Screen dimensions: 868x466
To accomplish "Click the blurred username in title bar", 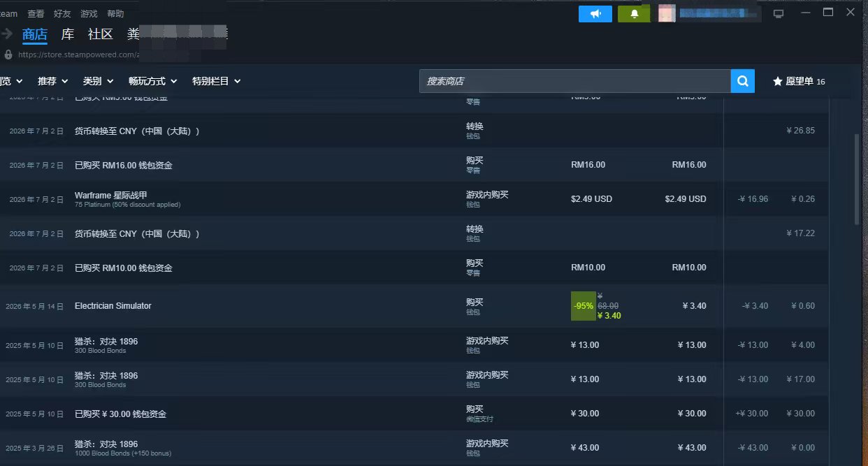I will click(x=720, y=13).
